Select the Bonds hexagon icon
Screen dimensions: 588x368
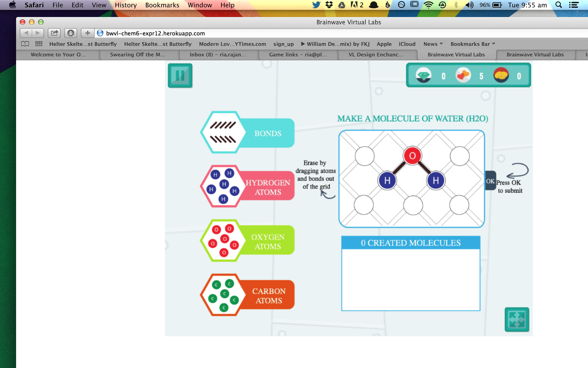(x=223, y=132)
